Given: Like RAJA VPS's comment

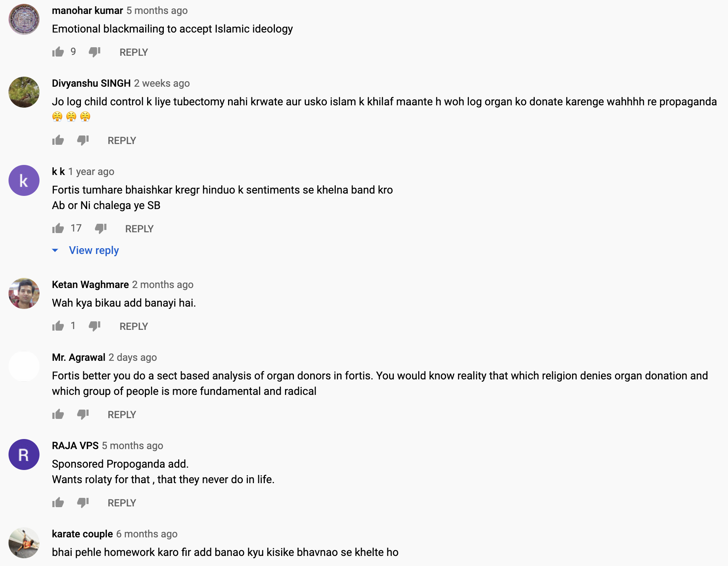Looking at the screenshot, I should 58,503.
